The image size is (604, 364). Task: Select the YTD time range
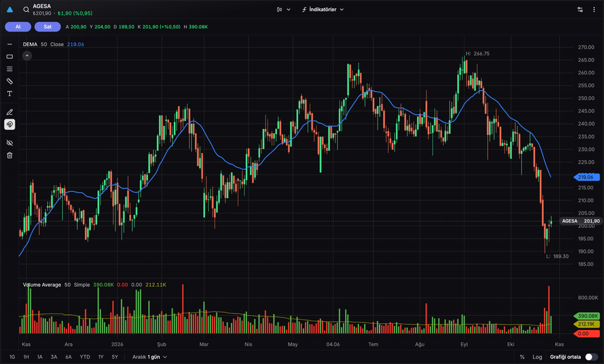click(x=85, y=357)
